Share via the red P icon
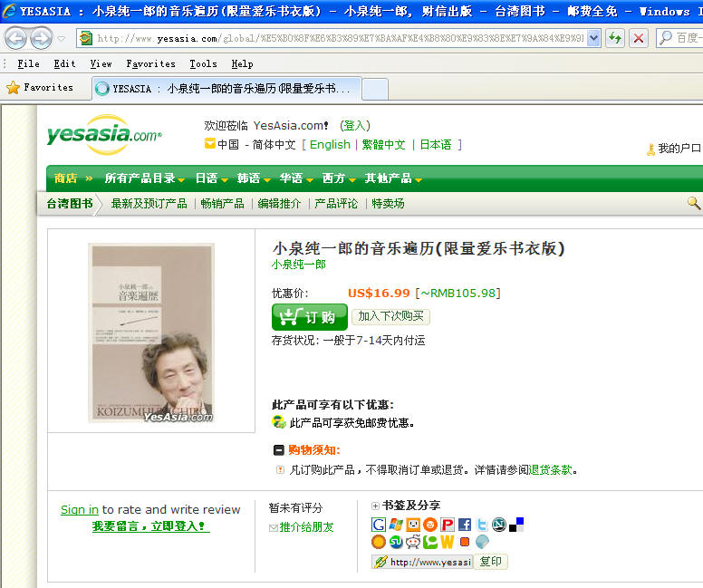 click(447, 525)
